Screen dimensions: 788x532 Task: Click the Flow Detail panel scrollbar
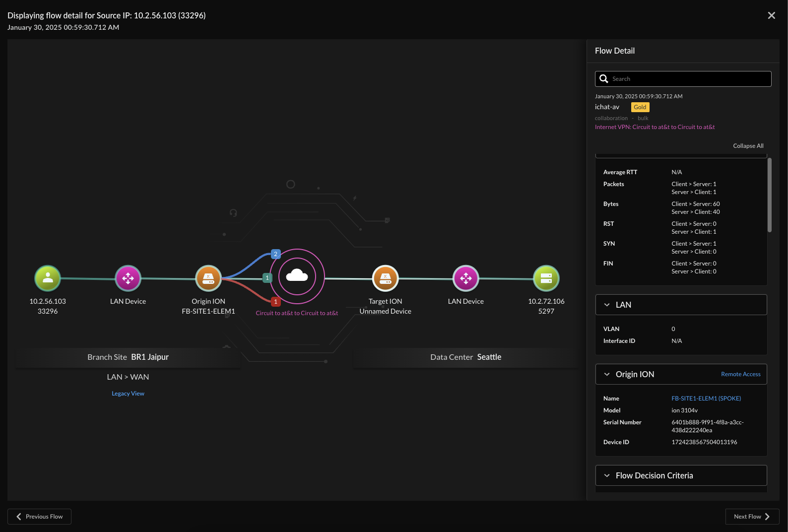pos(770,195)
